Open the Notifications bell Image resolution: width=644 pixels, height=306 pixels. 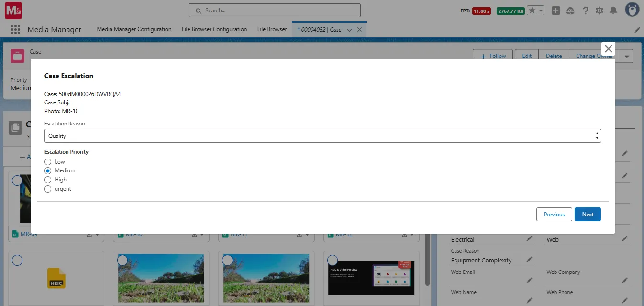(613, 11)
